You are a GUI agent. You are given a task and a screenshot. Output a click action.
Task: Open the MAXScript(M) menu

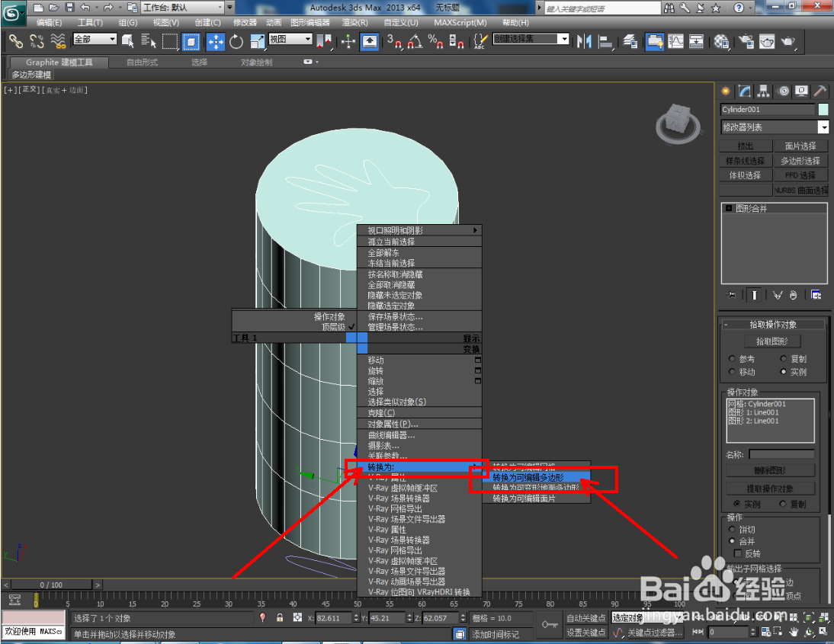pyautogui.click(x=460, y=22)
